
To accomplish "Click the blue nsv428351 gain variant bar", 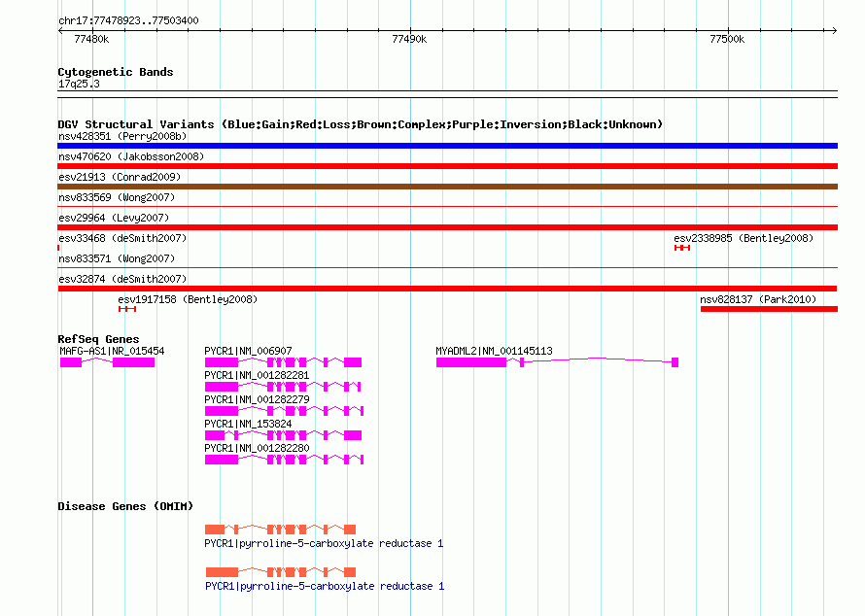I will (447, 146).
